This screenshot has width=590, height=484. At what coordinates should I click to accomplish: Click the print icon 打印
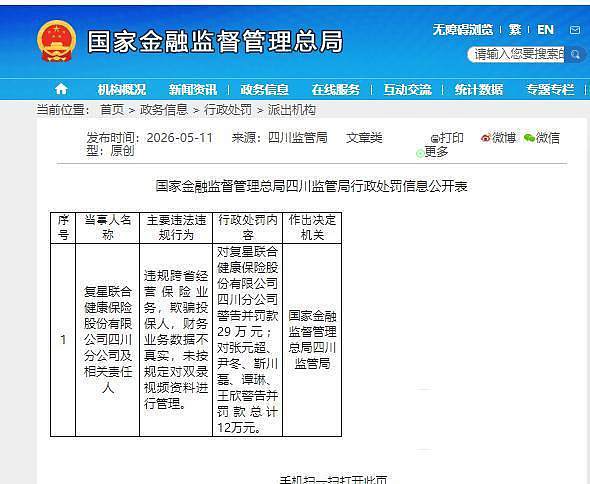click(x=447, y=138)
